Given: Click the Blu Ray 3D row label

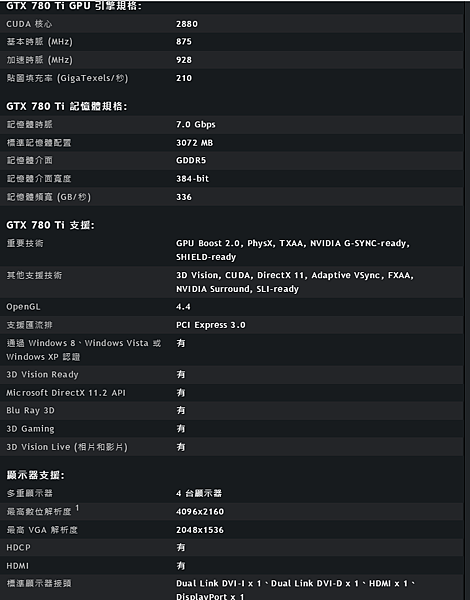Looking at the screenshot, I should 30,411.
